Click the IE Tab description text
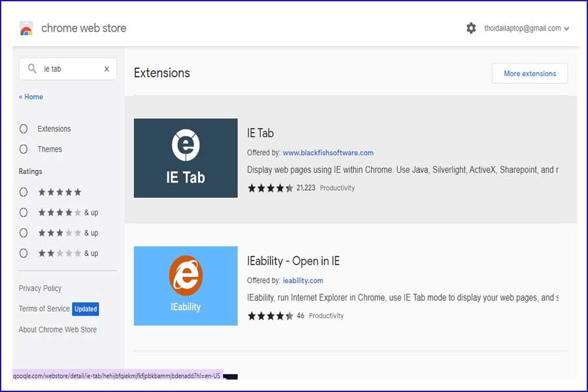The height and width of the screenshot is (392, 588). tap(402, 170)
